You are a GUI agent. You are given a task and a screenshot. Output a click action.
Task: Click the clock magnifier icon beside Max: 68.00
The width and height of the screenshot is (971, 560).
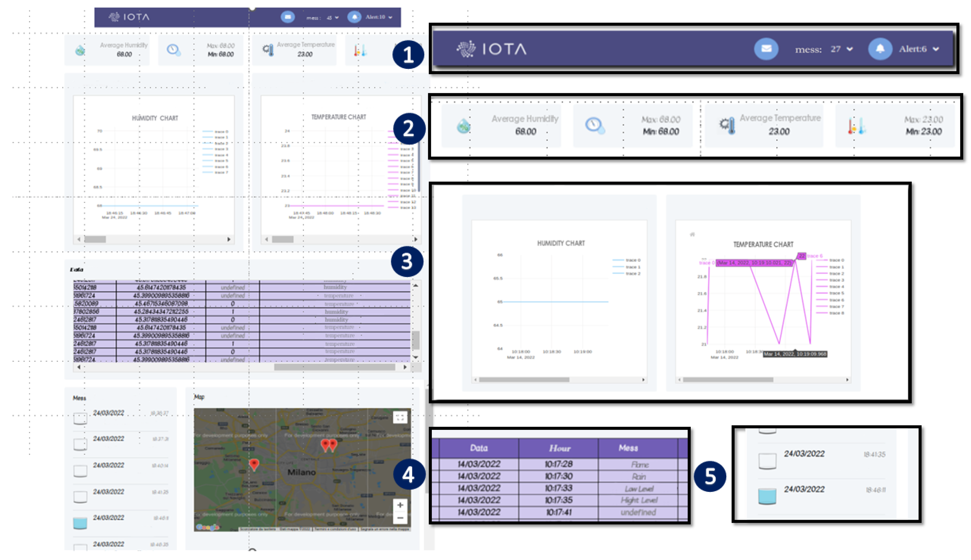coord(594,125)
